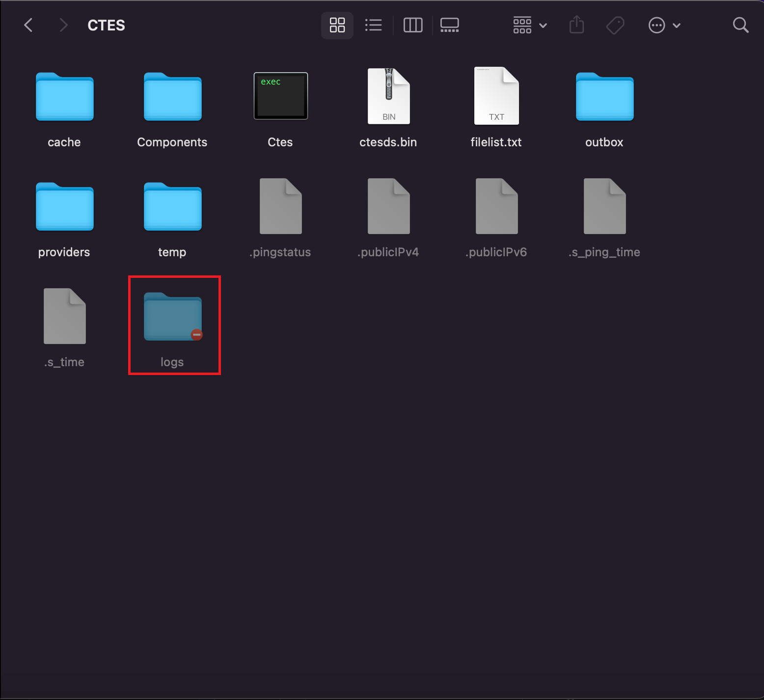This screenshot has width=764, height=700.
Task: Select the ctesds.bin archive file
Action: [388, 96]
